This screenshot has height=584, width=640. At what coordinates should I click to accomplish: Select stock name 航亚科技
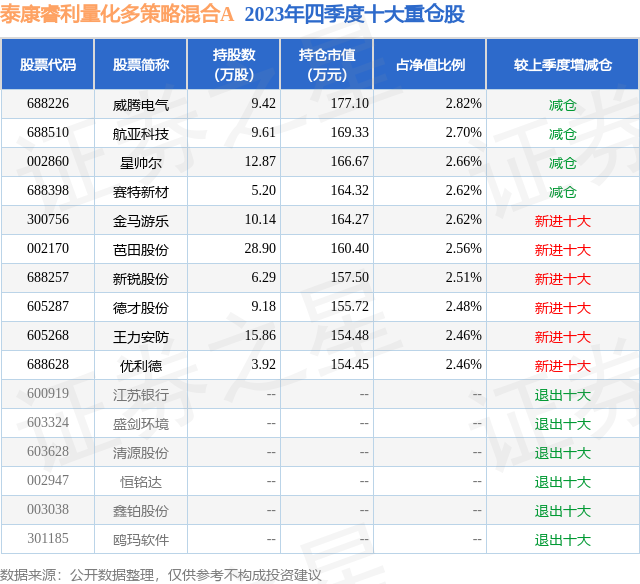click(x=141, y=134)
